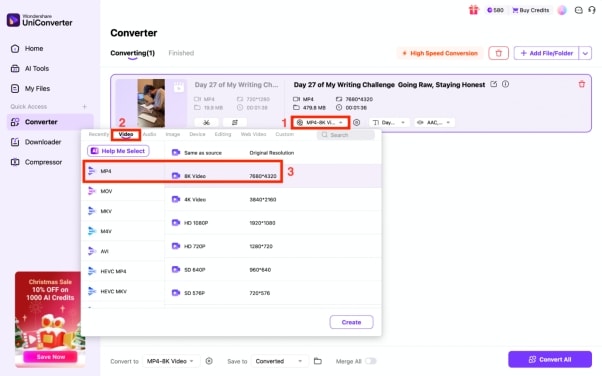The image size is (602, 376).
Task: Delete all tasks with the trash button
Action: (x=498, y=53)
